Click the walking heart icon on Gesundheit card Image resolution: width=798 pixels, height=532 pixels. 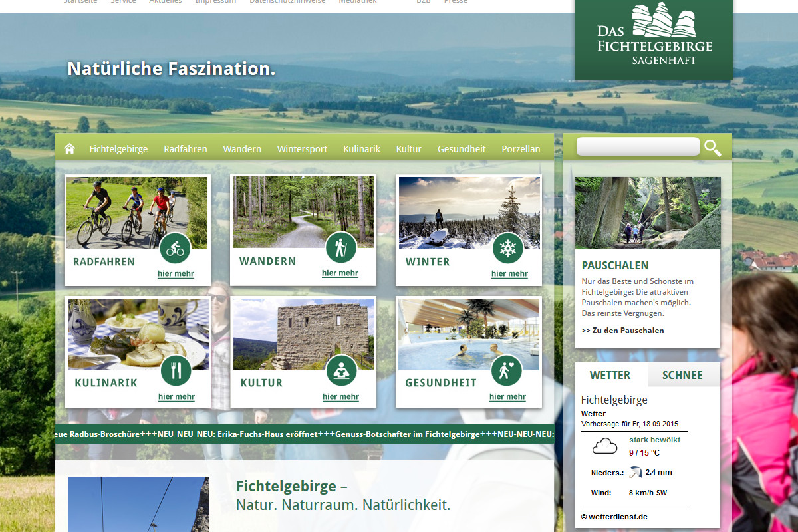click(507, 370)
